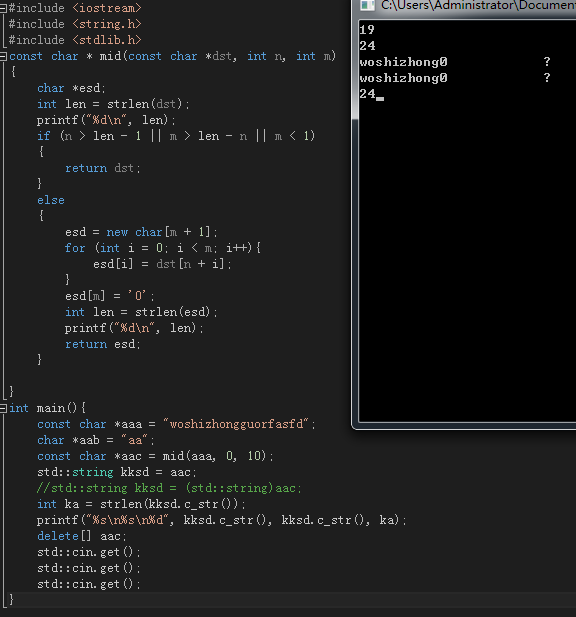Image resolution: width=576 pixels, height=617 pixels.
Task: Click the 'char *aab = "aa";' line
Action: 96,440
